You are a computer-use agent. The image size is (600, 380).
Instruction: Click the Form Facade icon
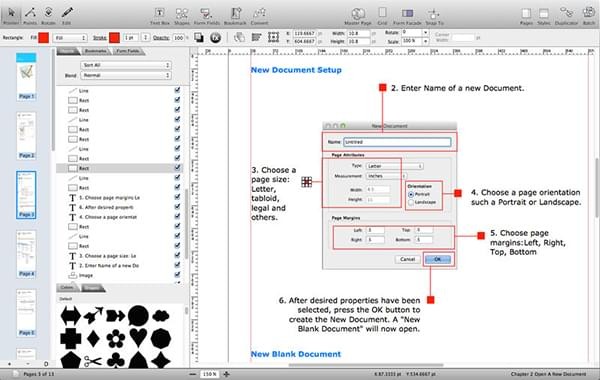[x=407, y=16]
